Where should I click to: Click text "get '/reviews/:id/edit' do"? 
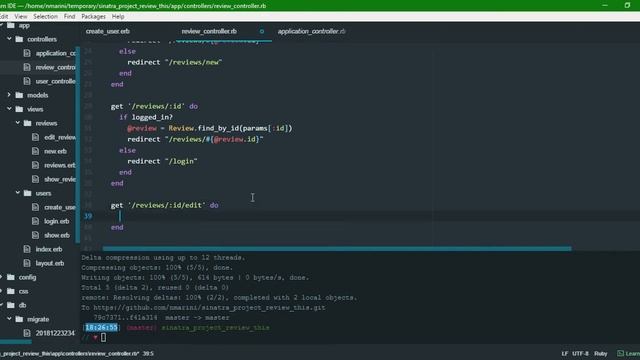(x=164, y=205)
